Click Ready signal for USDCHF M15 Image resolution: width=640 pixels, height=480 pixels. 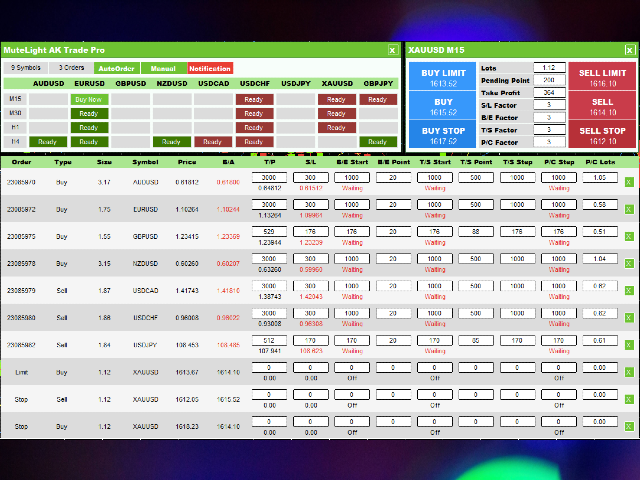(x=254, y=100)
